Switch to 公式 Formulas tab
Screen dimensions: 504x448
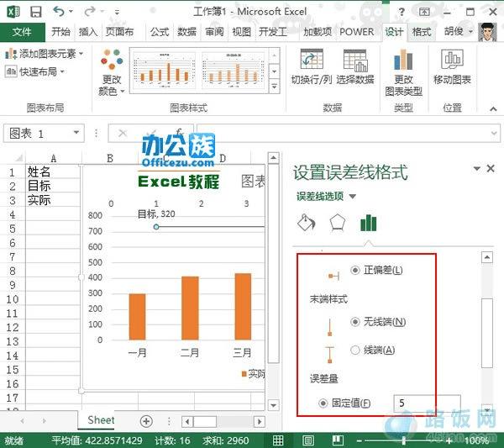coord(160,32)
